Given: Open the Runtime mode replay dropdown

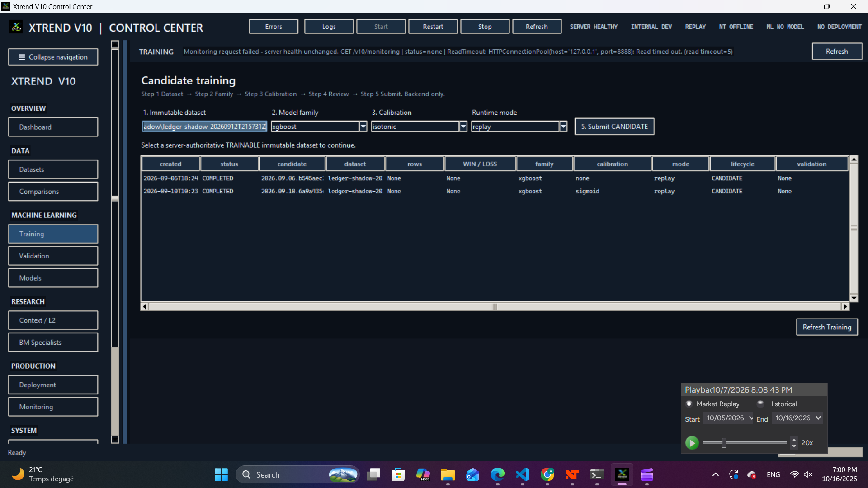Looking at the screenshot, I should 563,127.
